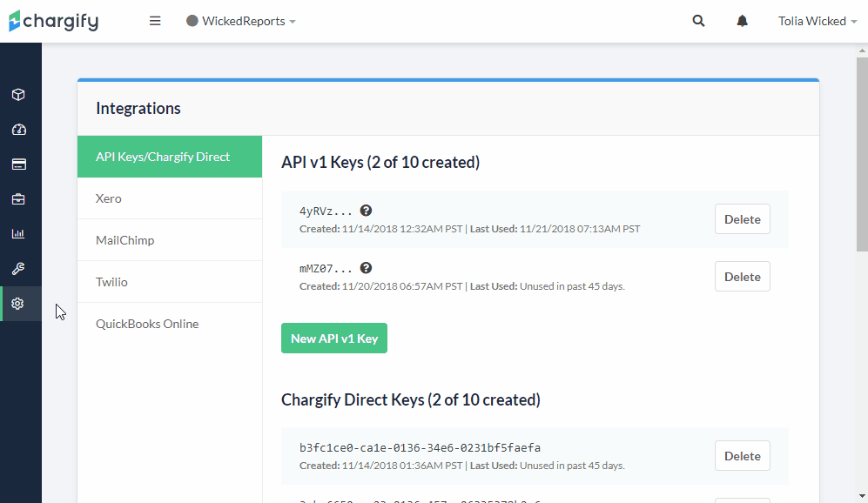Click Chargify Direct Keys (2 of 10 created) heading
The image size is (868, 503).
coord(411,399)
